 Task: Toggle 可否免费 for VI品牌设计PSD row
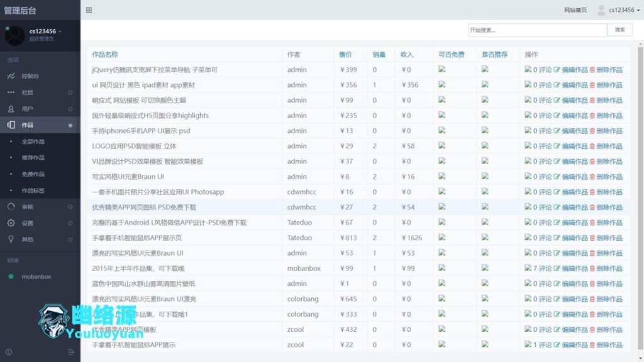pos(442,161)
